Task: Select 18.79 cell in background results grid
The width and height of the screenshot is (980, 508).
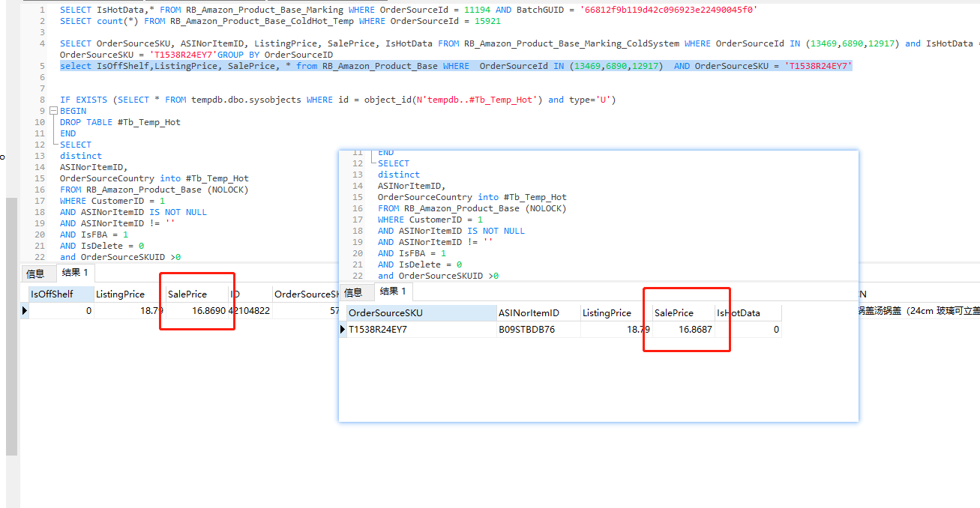Action: coord(129,310)
